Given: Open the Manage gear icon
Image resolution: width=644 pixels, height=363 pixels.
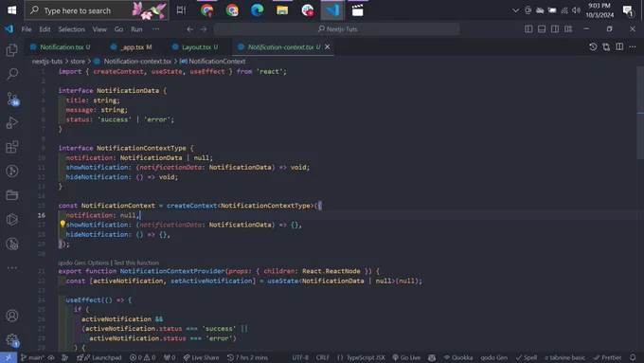Looking at the screenshot, I should point(12,340).
